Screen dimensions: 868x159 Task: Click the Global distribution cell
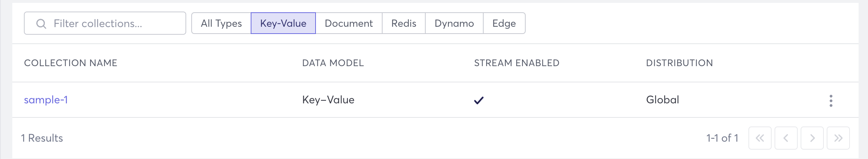(x=662, y=100)
